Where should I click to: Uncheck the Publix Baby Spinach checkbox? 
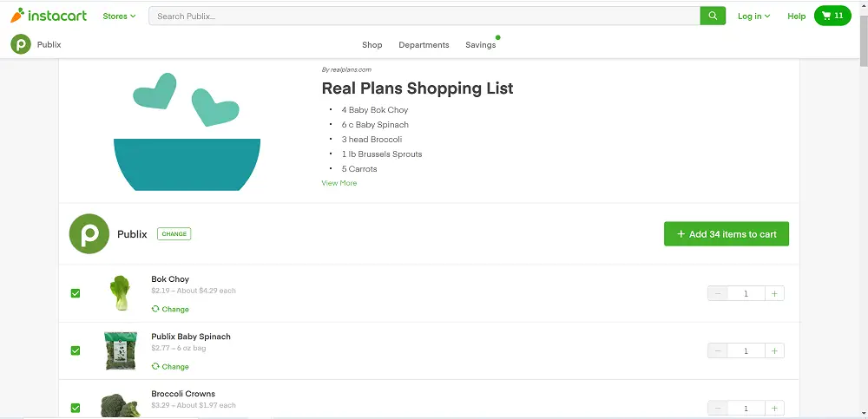click(76, 350)
